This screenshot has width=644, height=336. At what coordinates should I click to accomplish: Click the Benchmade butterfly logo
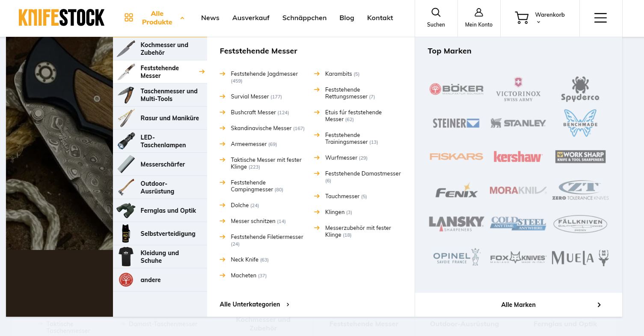(x=580, y=123)
